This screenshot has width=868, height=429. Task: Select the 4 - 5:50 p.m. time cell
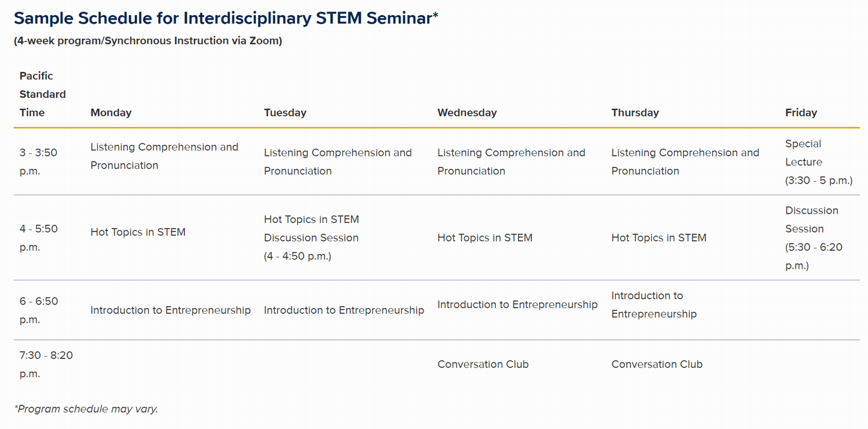39,238
